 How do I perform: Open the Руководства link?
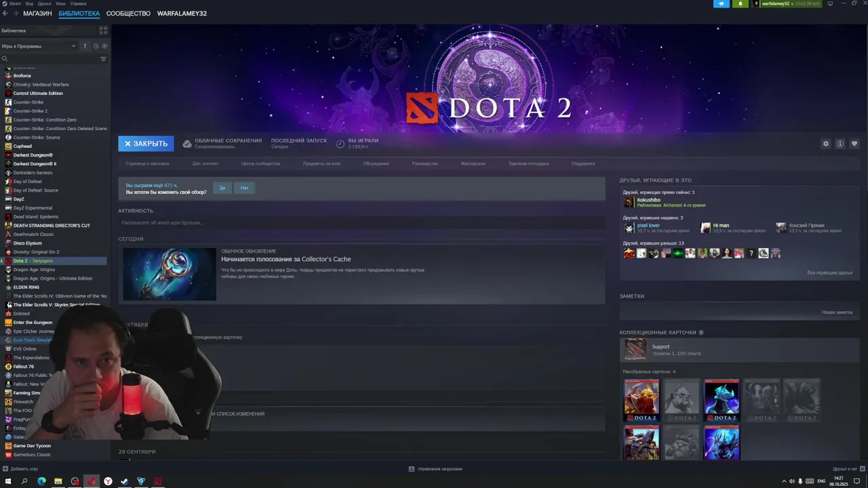(x=425, y=163)
